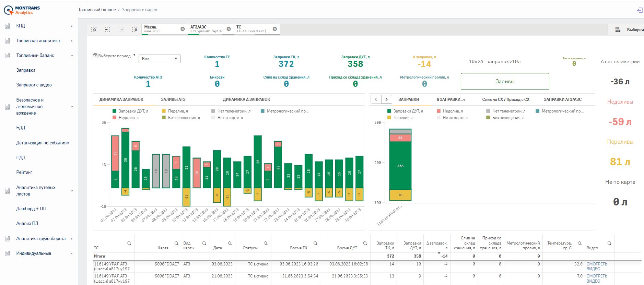Open the period dropdown showing Все

coord(160,59)
